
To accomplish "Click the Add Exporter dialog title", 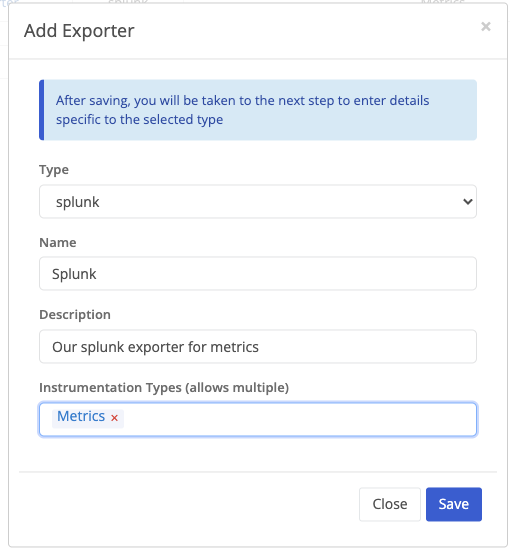I will tap(79, 31).
